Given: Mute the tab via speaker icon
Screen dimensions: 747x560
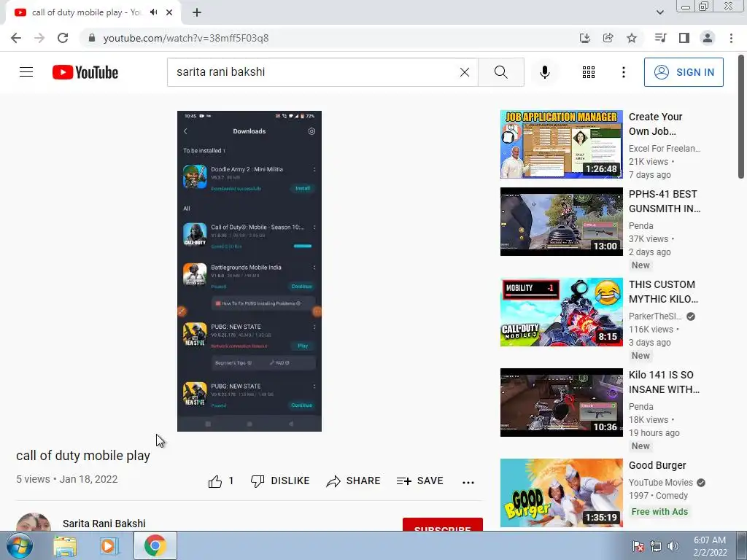Looking at the screenshot, I should point(153,12).
